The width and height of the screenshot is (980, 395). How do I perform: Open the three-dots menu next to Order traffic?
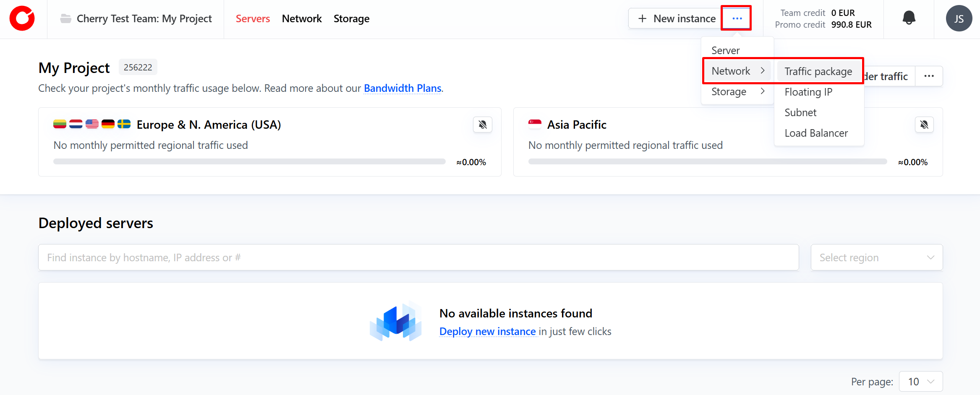(x=929, y=76)
